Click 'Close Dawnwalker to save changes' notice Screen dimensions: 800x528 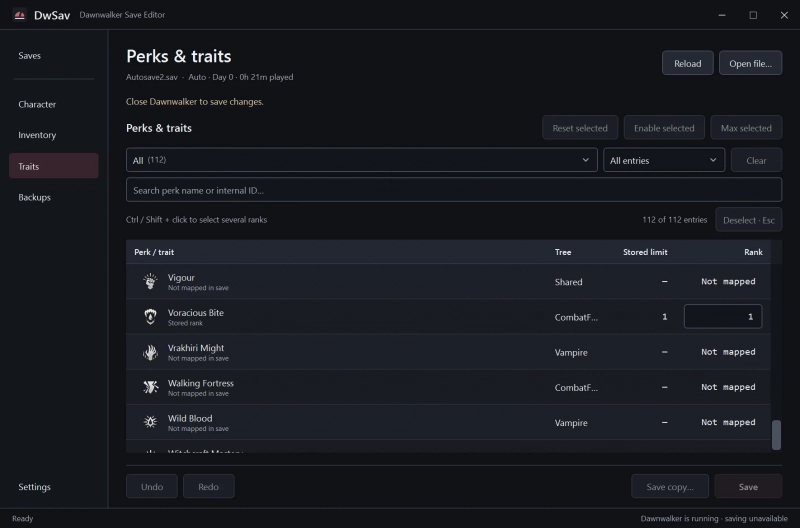coord(194,102)
